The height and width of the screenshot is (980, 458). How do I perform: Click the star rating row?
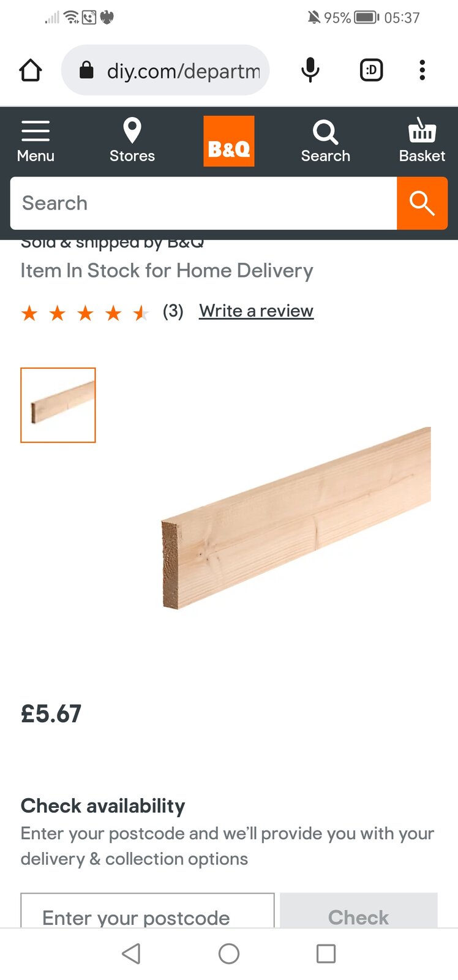85,314
